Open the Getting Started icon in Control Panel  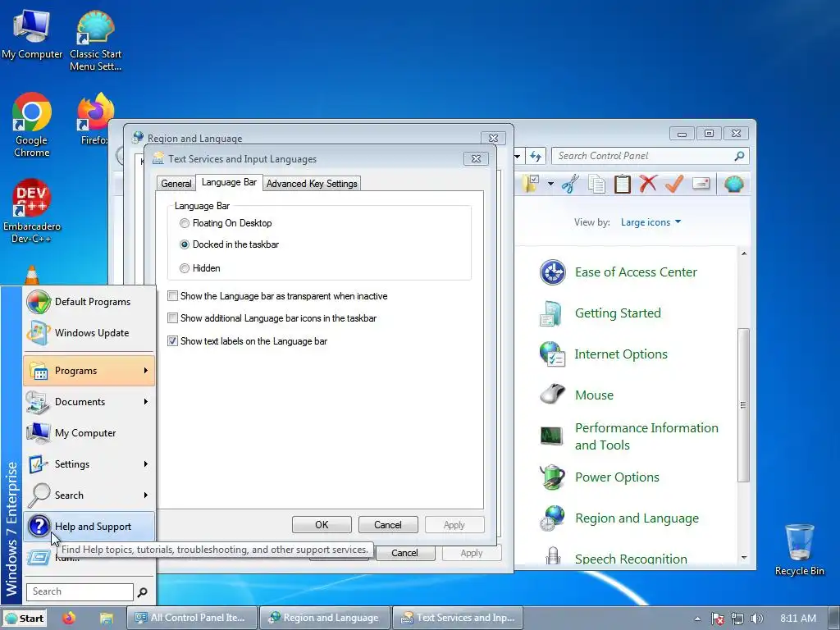click(552, 313)
